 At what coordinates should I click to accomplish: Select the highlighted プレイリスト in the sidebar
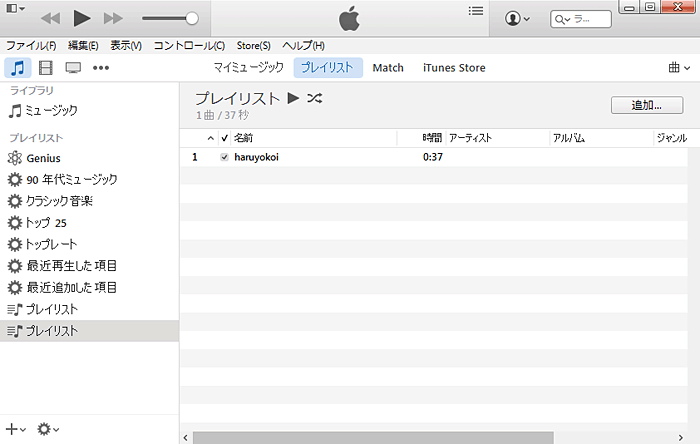coord(89,331)
